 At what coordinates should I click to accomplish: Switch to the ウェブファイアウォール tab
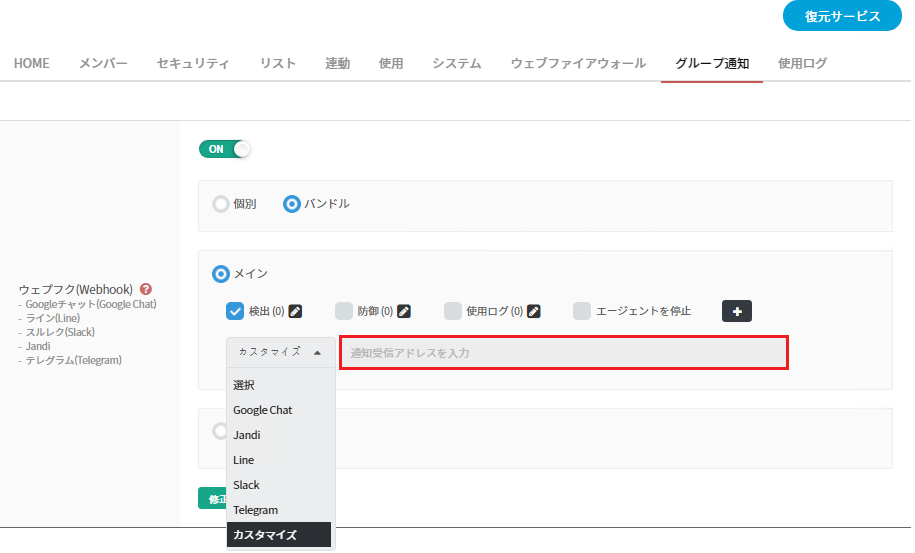(578, 64)
